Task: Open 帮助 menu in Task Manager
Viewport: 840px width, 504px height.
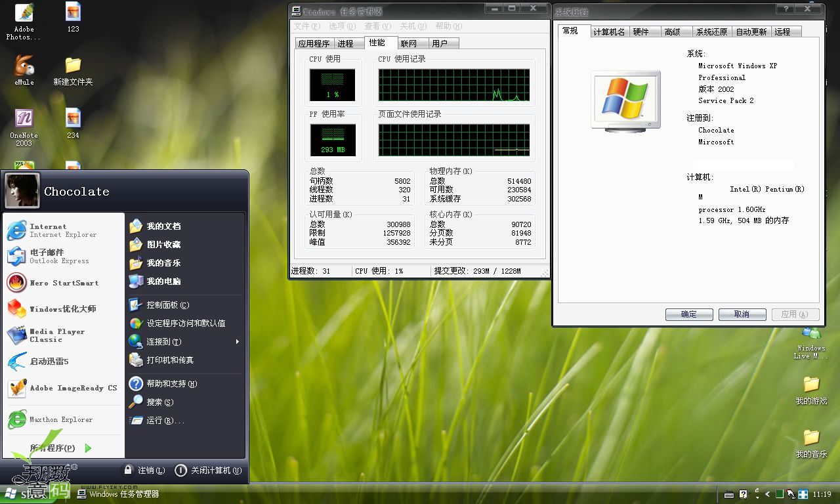Action: point(448,26)
